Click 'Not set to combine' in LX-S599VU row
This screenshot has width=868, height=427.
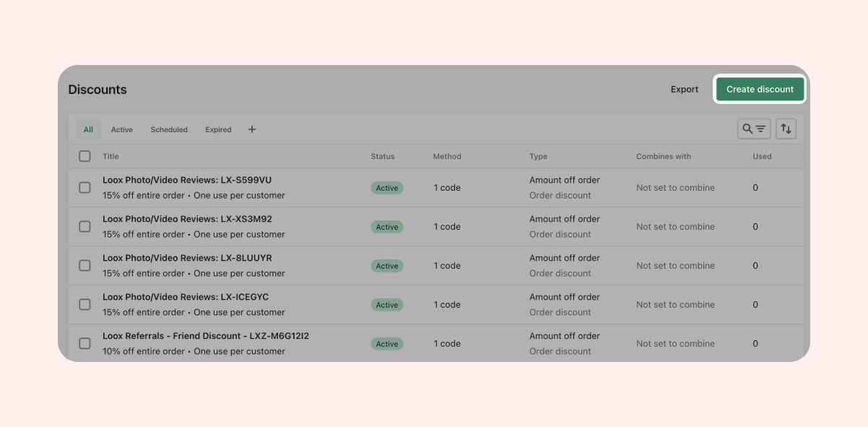click(675, 188)
